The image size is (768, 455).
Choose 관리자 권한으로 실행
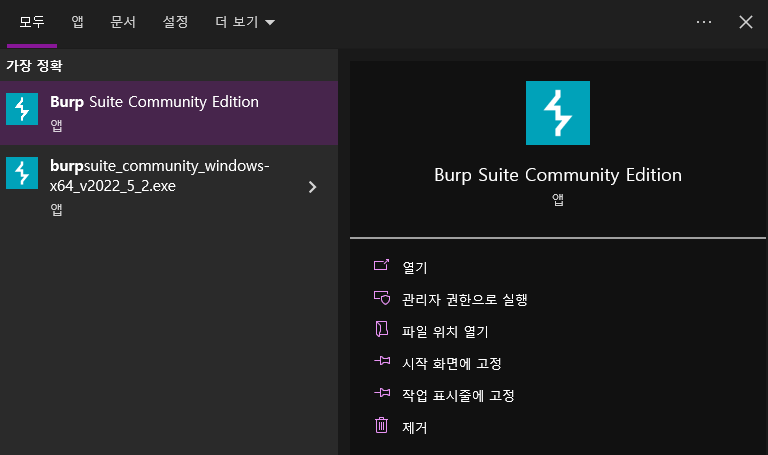(x=464, y=299)
